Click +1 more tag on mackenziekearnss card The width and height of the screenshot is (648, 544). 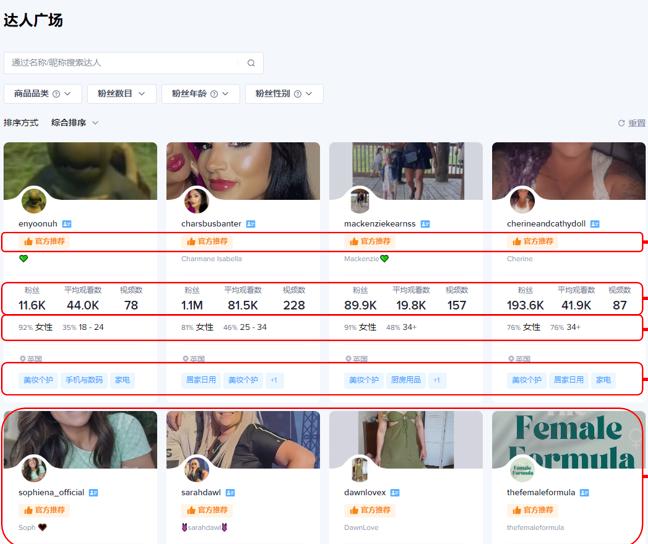coord(437,380)
